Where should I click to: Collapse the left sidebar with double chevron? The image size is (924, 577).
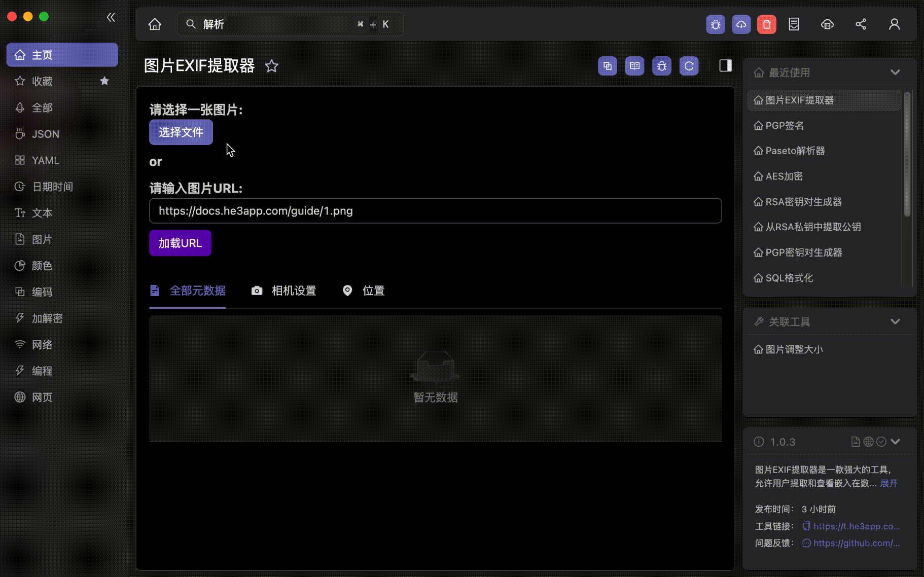[x=111, y=17]
